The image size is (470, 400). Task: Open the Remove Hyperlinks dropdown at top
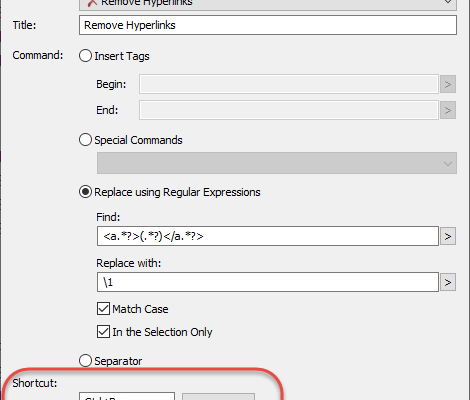[x=268, y=4]
